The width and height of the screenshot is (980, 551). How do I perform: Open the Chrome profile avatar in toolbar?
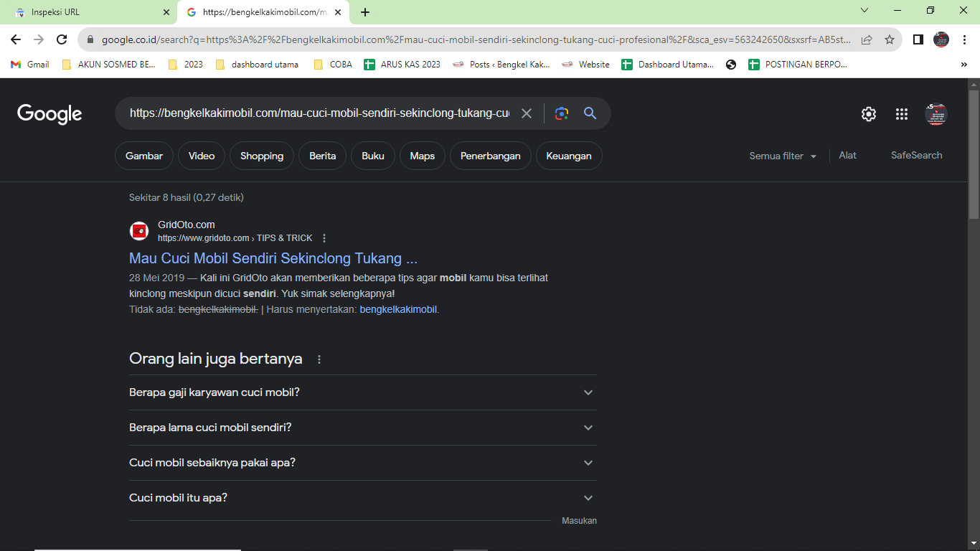pyautogui.click(x=941, y=40)
